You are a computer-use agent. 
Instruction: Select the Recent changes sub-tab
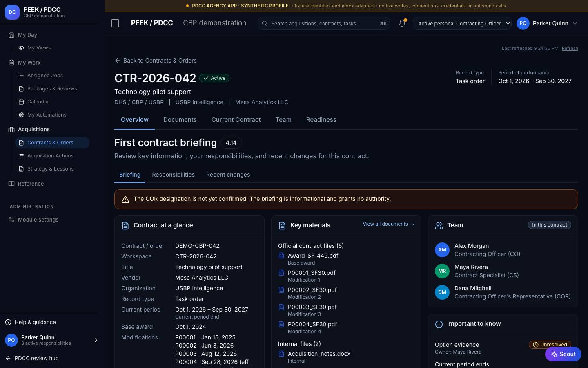click(x=228, y=175)
